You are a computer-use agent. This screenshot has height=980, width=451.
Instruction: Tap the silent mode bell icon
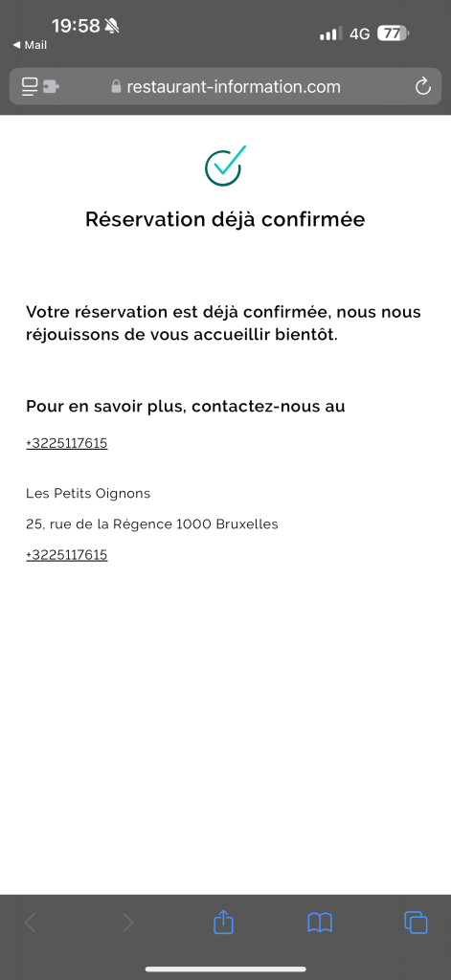click(112, 26)
